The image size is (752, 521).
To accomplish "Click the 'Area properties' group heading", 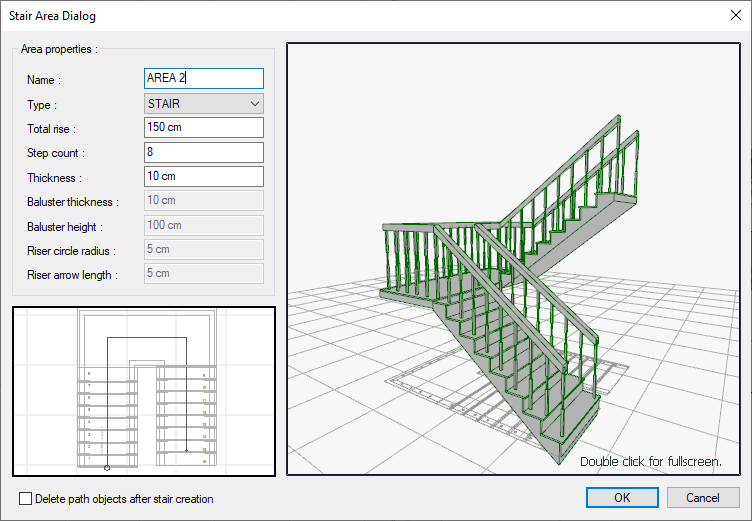I will click(x=59, y=48).
